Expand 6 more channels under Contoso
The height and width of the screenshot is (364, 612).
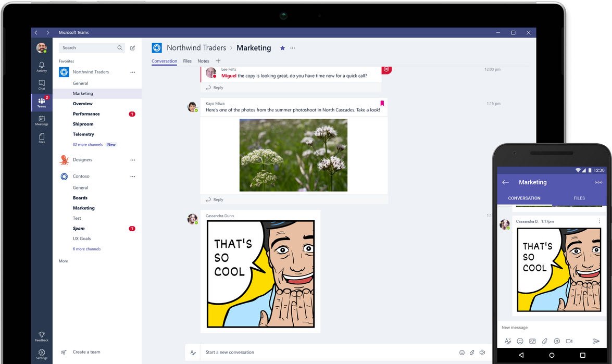coord(86,249)
